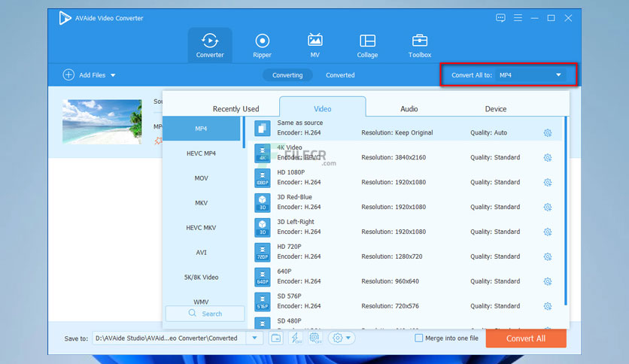Open the Convert All to MP4 dropdown
Screen dimensions: 629x364
(x=530, y=75)
